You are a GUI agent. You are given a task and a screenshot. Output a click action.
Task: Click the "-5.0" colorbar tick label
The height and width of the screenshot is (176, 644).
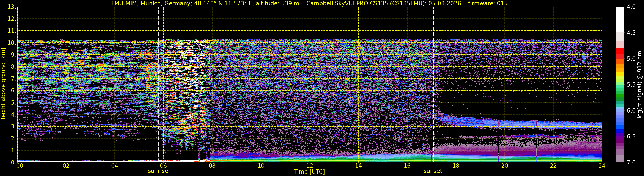(x=630, y=59)
